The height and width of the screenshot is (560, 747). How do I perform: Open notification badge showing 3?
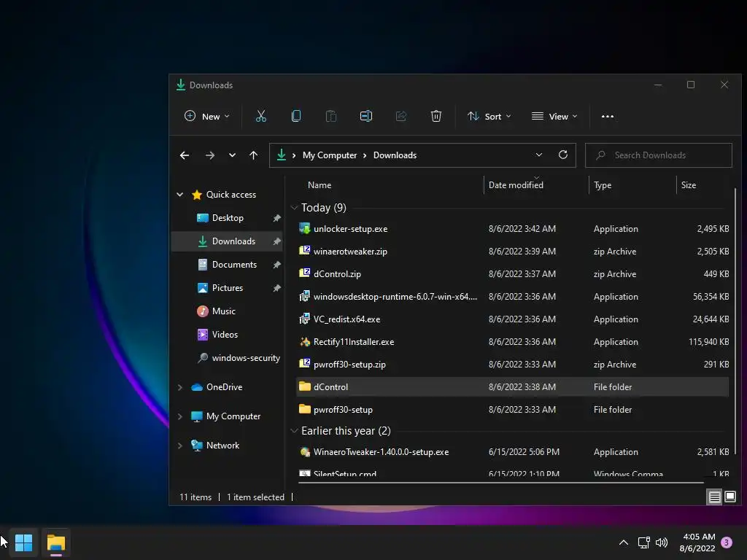click(727, 542)
